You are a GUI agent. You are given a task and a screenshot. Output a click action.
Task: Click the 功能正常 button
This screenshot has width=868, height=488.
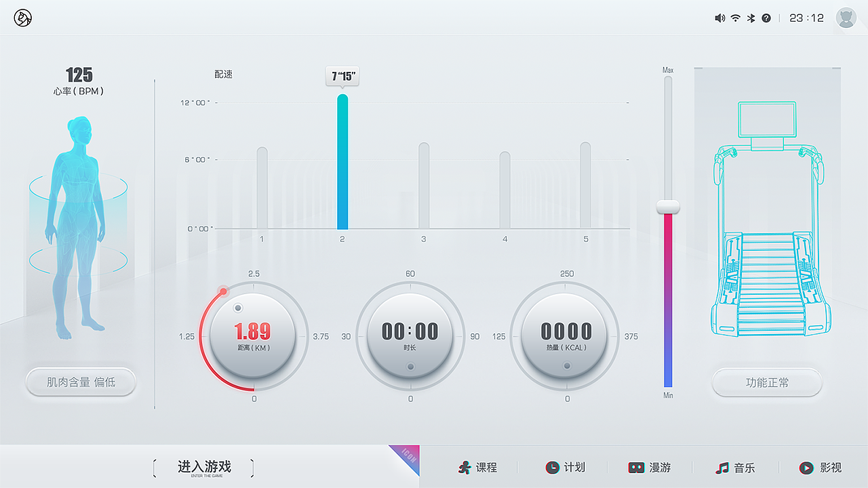tap(767, 383)
